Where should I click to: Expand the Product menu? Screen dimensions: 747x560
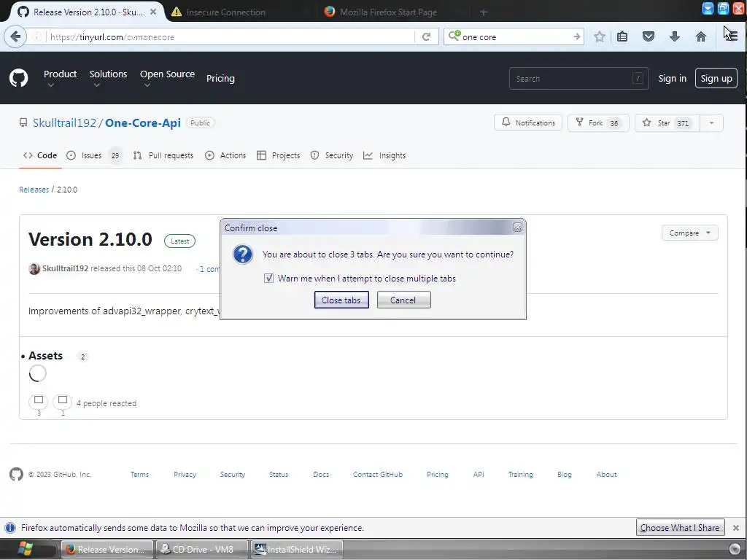click(x=60, y=79)
